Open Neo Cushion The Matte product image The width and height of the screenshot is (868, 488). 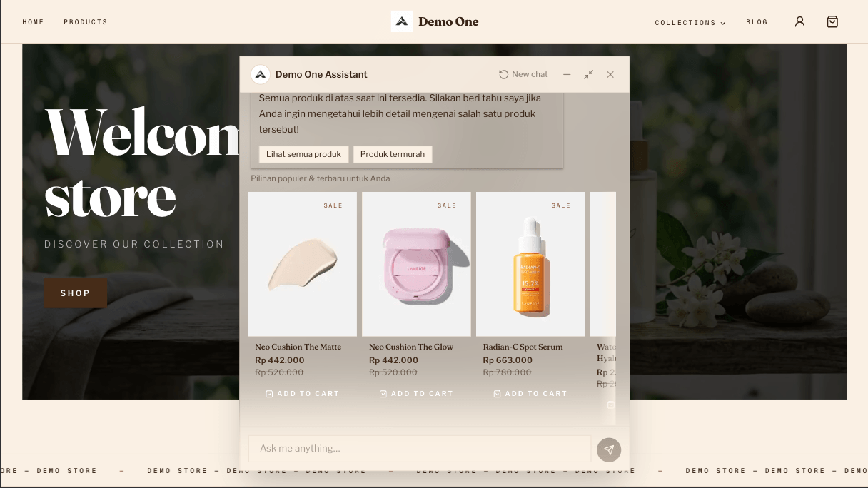pyautogui.click(x=303, y=264)
